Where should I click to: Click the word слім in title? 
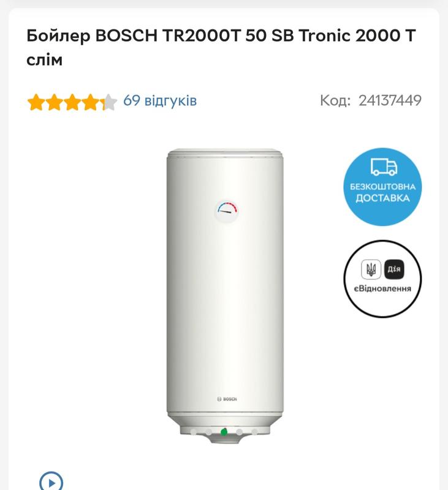[44, 59]
